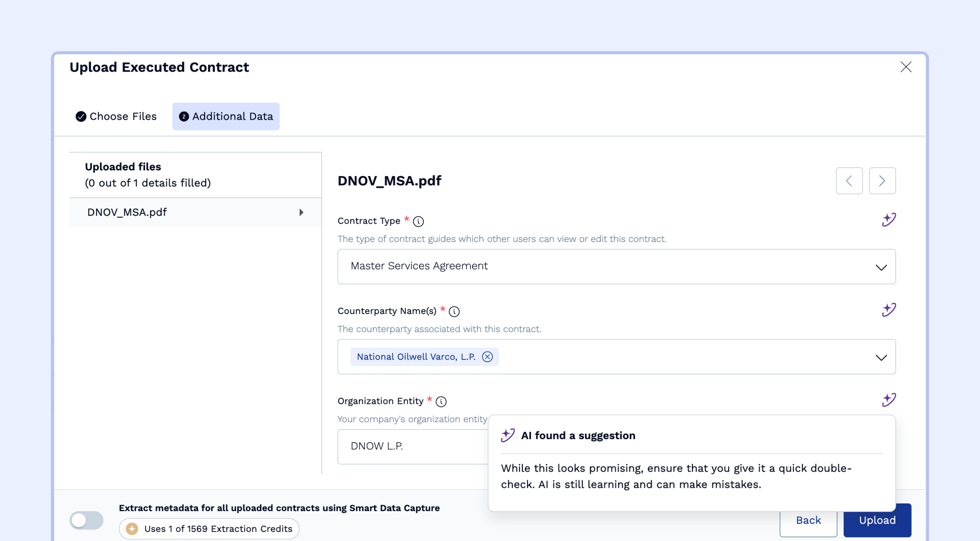Open the Contract Type dropdown
Viewport: 980px width, 541px height.
[x=616, y=266]
